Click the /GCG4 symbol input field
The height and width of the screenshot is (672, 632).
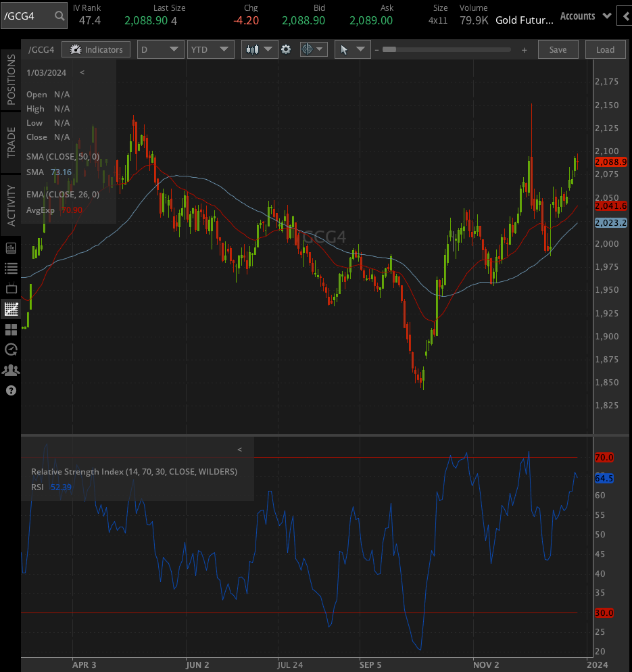[x=27, y=15]
